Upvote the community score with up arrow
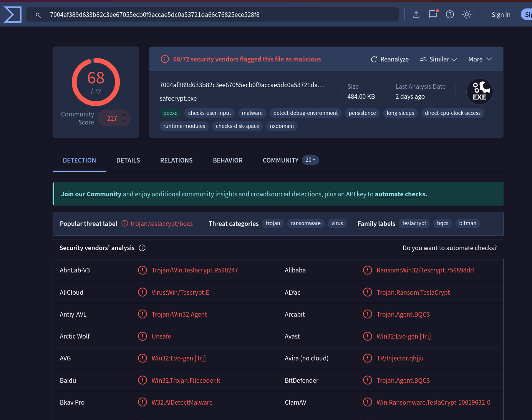 point(124,115)
